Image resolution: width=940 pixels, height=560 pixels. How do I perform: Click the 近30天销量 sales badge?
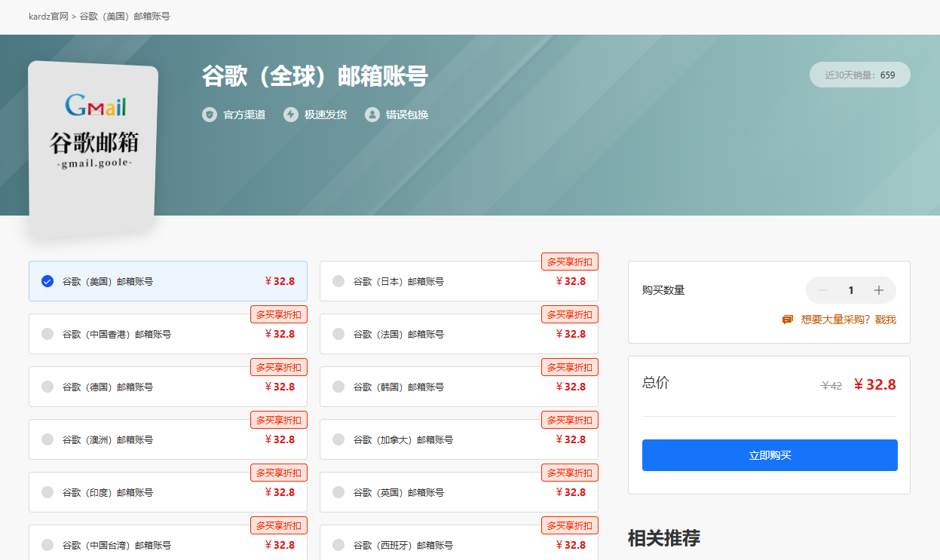pos(860,75)
